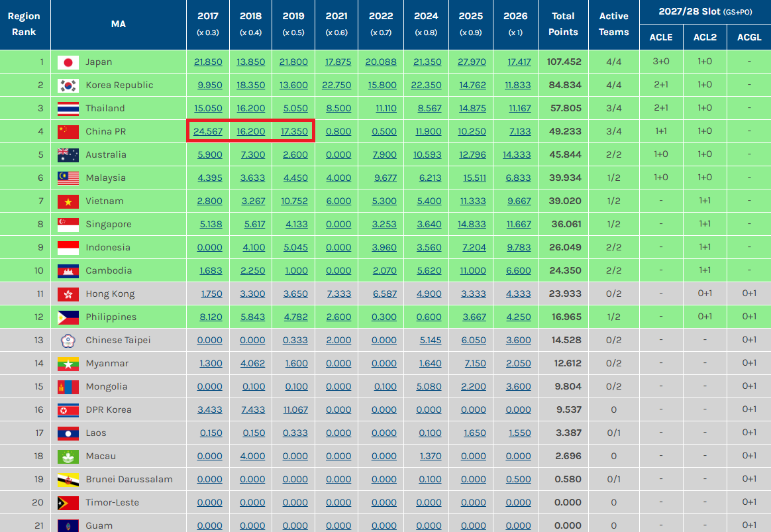Click Japan's ACLE slot value 3+0
Viewport: 771px width, 532px height.
coord(661,62)
